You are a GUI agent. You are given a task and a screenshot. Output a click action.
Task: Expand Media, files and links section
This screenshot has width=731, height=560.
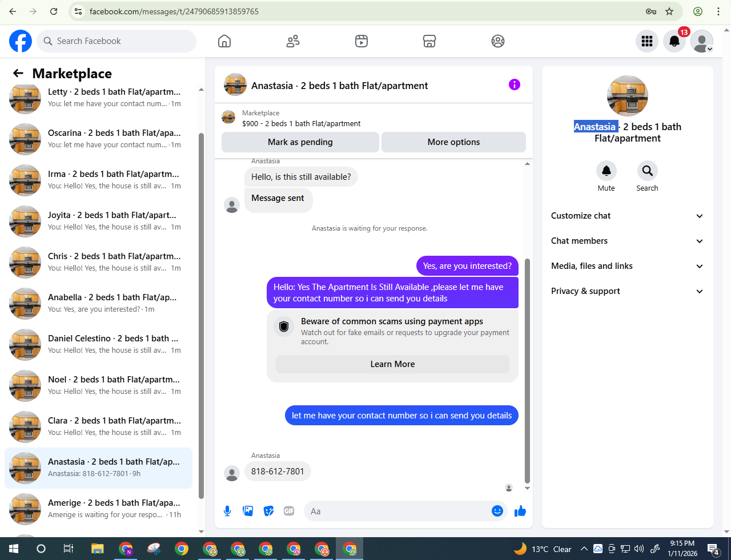coord(627,266)
